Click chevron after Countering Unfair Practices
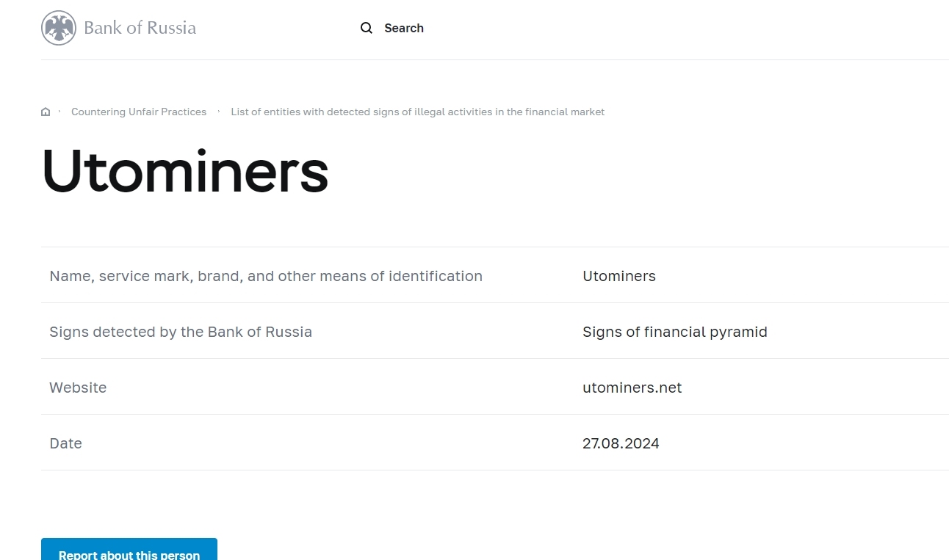 [x=219, y=112]
